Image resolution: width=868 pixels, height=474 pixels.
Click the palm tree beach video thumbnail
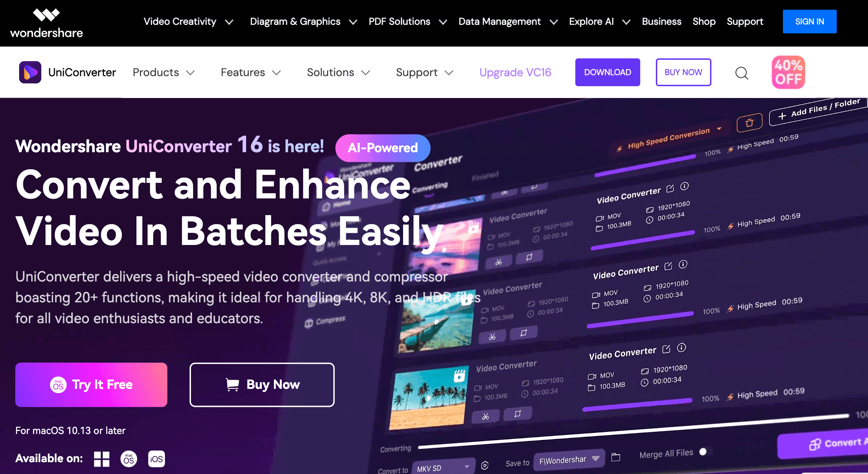tap(429, 398)
